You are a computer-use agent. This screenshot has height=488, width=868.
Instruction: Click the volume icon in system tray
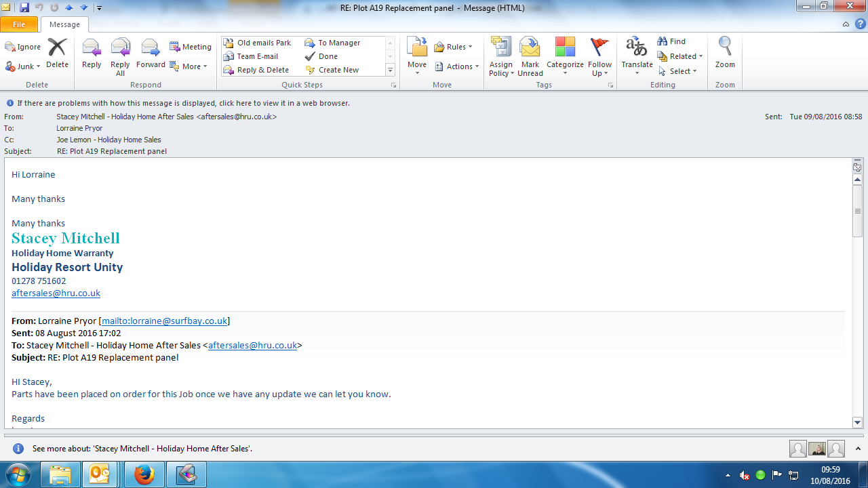745,475
